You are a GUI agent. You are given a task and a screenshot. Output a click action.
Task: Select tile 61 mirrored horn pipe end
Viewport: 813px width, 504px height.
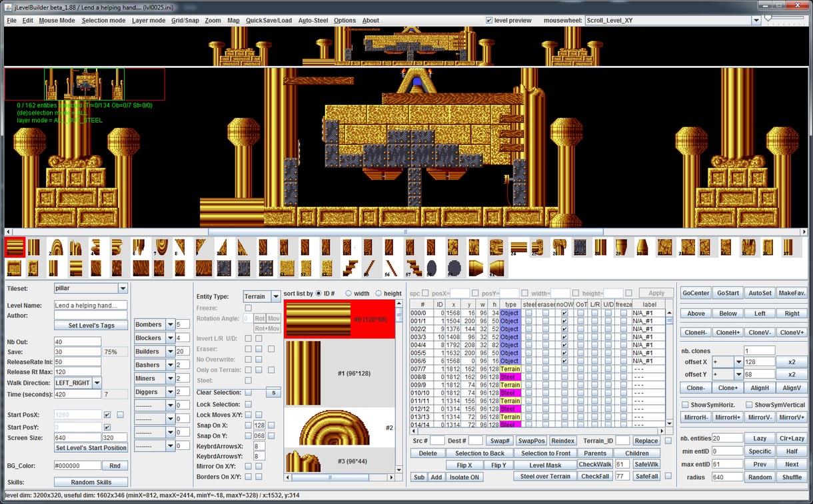(x=496, y=268)
